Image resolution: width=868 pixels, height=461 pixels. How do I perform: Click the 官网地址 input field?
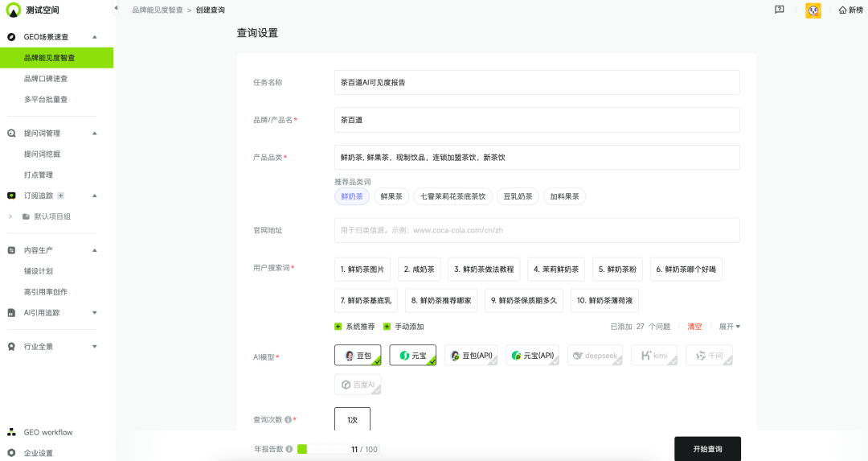pyautogui.click(x=537, y=230)
